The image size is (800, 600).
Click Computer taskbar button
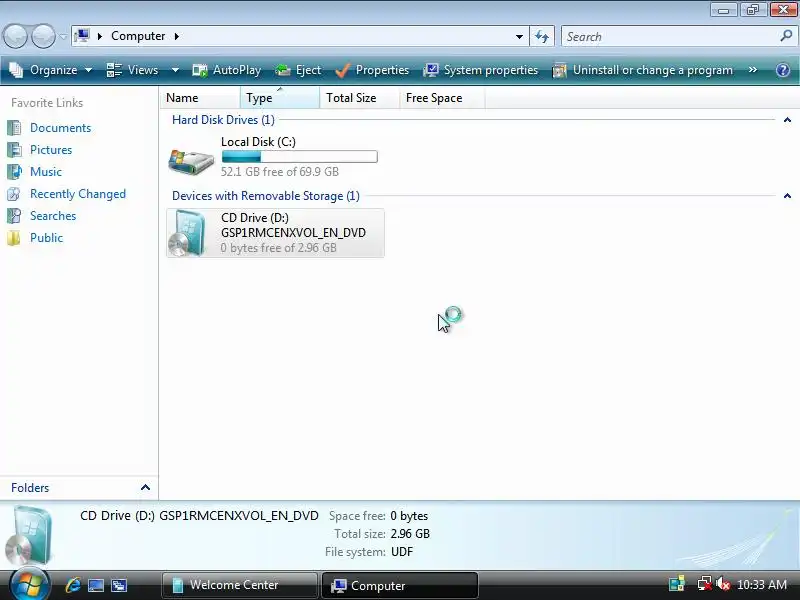tap(400, 585)
